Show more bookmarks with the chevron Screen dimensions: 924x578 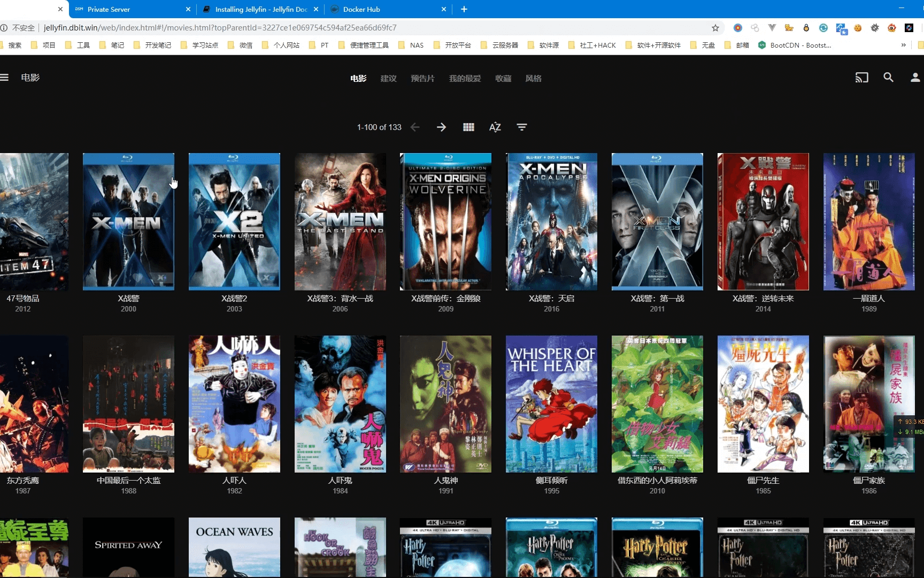click(x=904, y=45)
